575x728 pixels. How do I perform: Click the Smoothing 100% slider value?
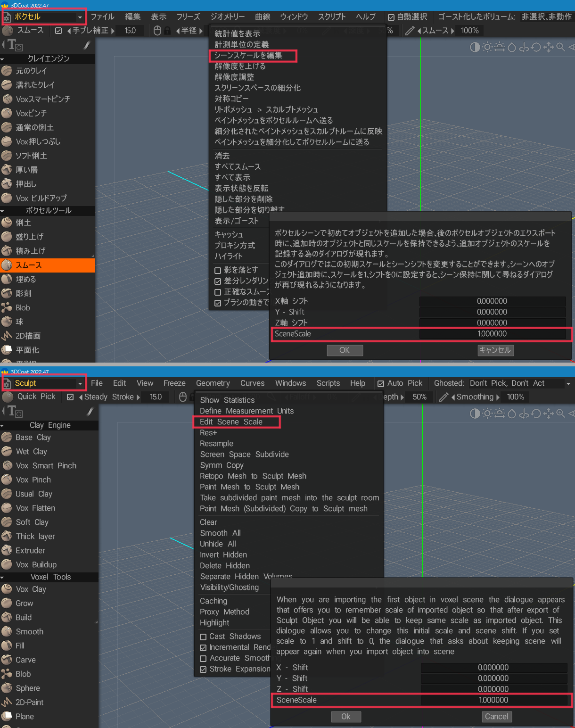(x=516, y=397)
